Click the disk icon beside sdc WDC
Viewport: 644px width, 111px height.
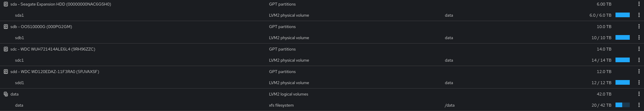[6, 49]
